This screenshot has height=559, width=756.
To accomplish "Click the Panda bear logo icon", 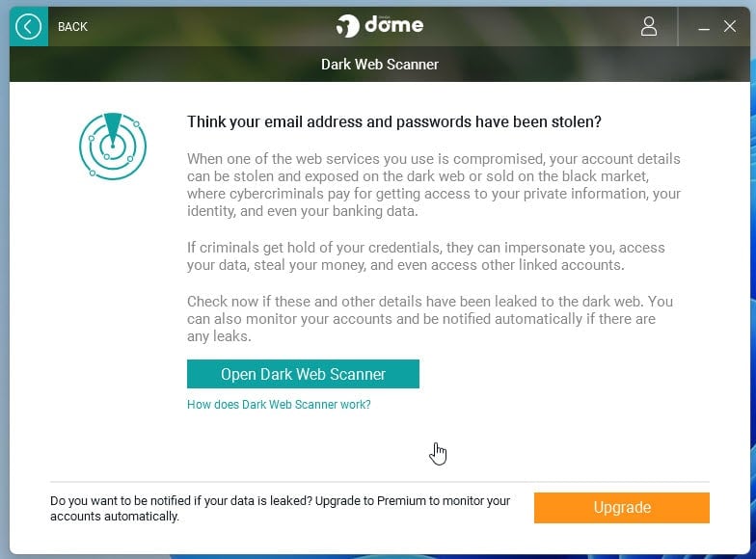I will click(x=347, y=25).
